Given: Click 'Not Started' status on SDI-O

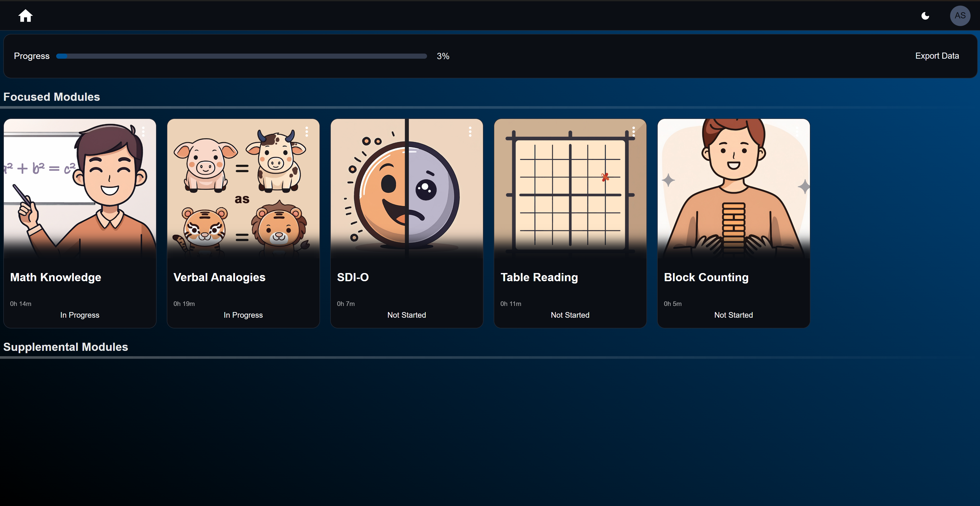Looking at the screenshot, I should pos(406,315).
